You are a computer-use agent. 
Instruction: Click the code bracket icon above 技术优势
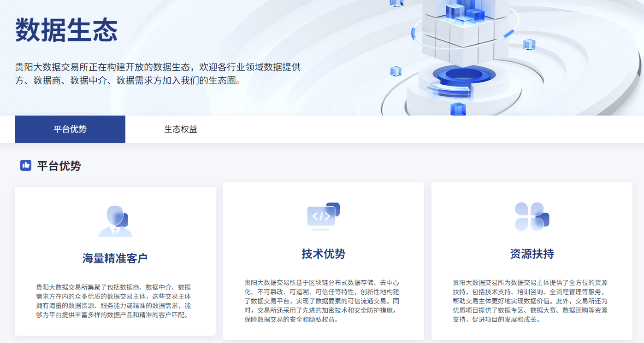(x=323, y=216)
